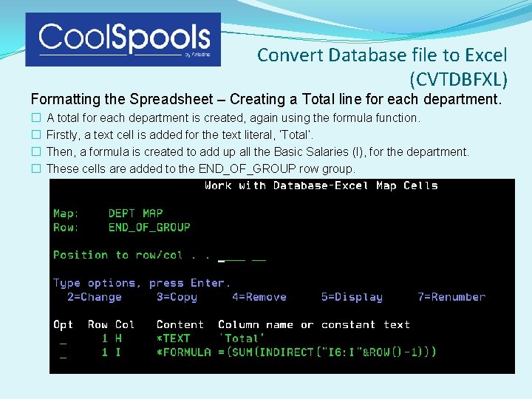The width and height of the screenshot is (532, 399).
Task: Click the map name 'DEPT_MAP'
Action: (x=136, y=214)
